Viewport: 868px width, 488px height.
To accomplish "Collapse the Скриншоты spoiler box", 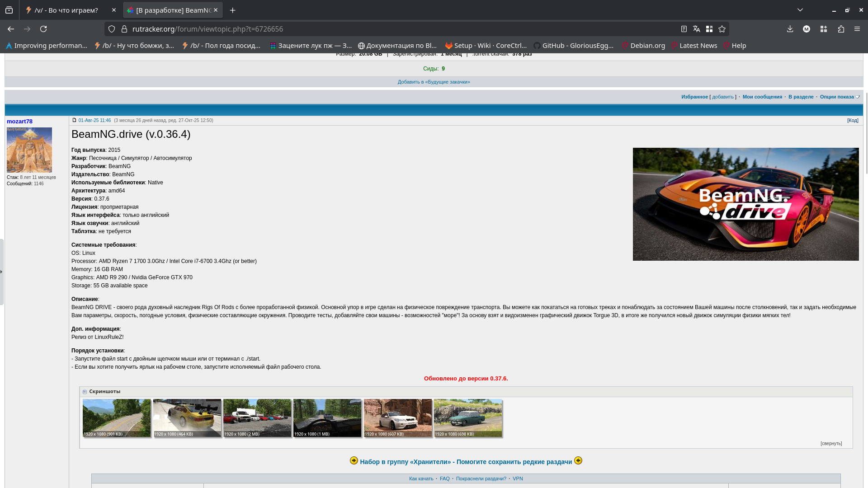I will [85, 392].
